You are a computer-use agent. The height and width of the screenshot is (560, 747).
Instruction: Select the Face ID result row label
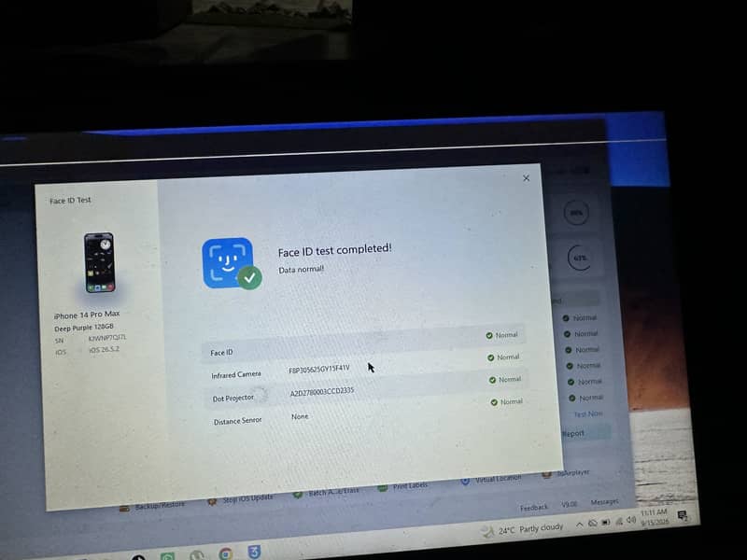click(x=221, y=353)
